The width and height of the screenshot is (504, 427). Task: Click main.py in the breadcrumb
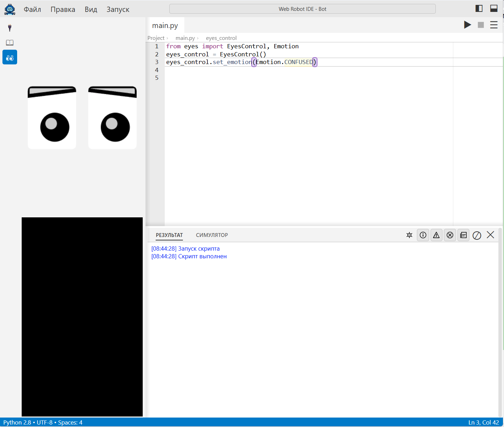[x=185, y=38]
